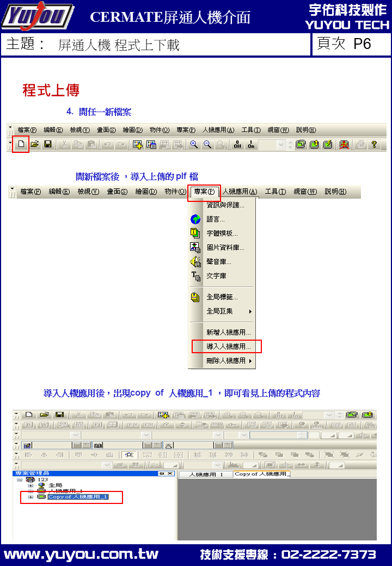Viewport: 392px width, 566px height.
Task: Open 人機應用(A) in the step 4 menu bar
Action: (218, 130)
